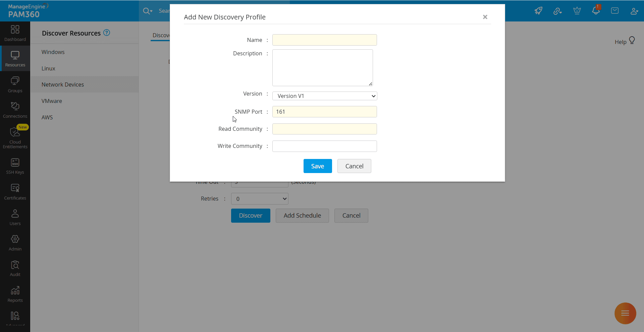Open Admin settings in the sidebar
644x332 pixels.
click(15, 243)
